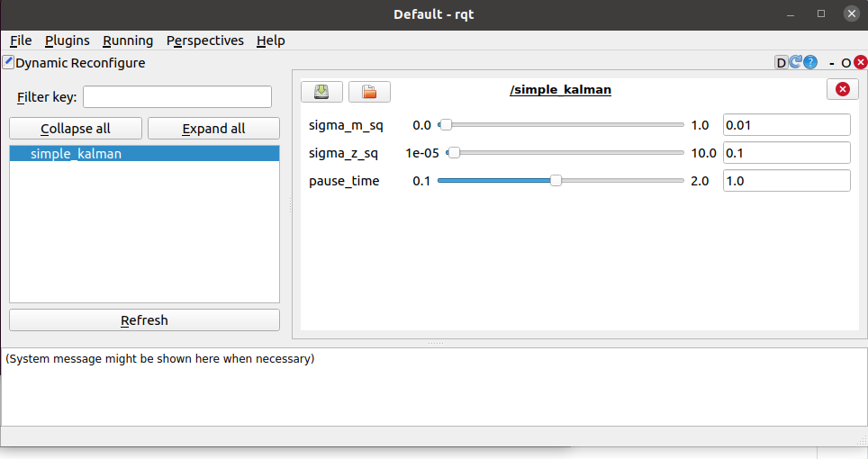Open the Perspectives menu
This screenshot has height=459, width=868.
point(204,40)
